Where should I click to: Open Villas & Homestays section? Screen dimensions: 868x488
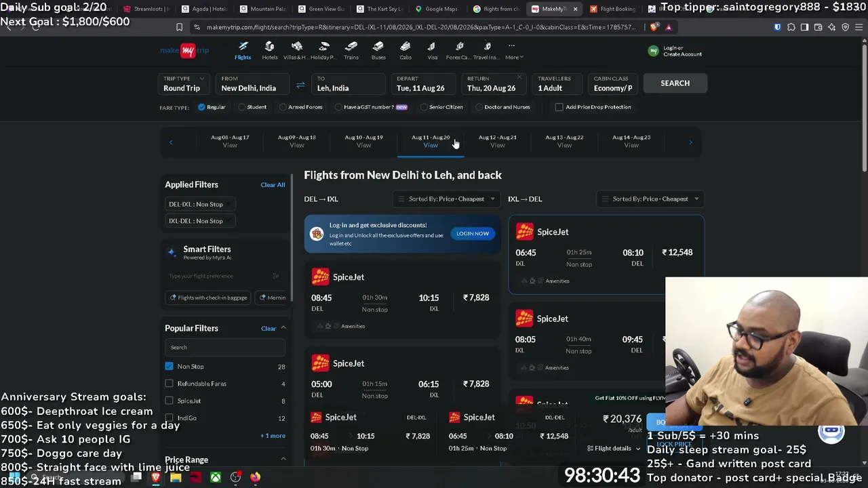[296, 51]
